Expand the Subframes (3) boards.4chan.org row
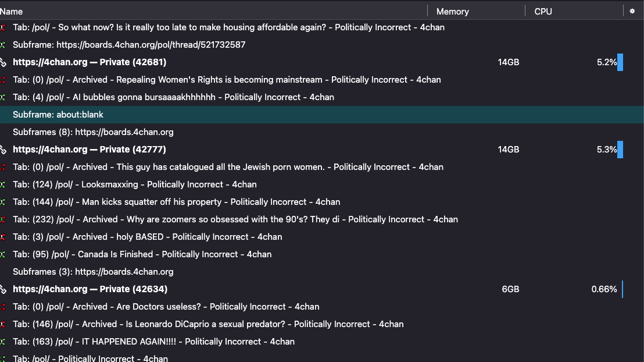This screenshot has width=644, height=362. point(93,272)
